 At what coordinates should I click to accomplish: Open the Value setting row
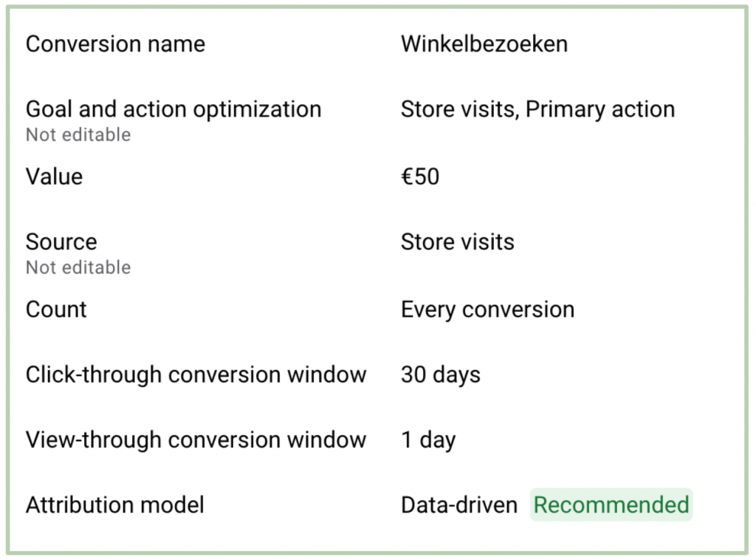tap(377, 177)
